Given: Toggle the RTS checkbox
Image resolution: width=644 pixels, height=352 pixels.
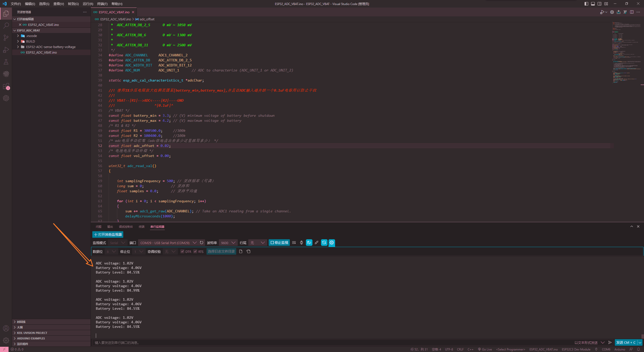Looking at the screenshot, I should (x=195, y=252).
